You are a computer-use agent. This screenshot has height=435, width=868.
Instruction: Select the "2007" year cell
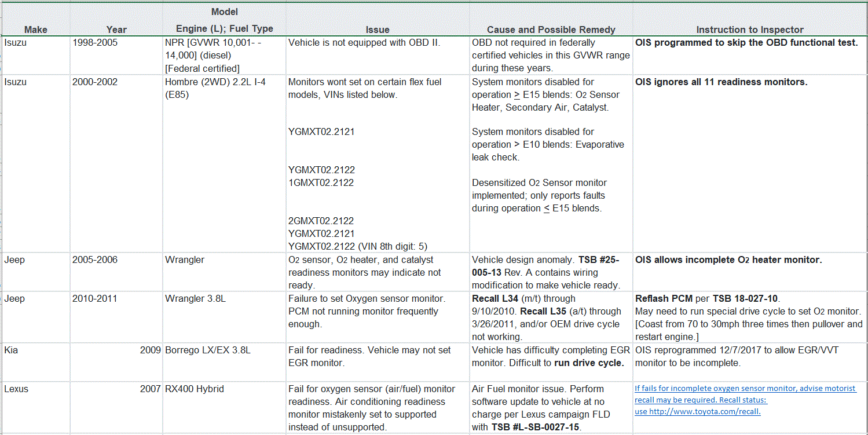click(x=116, y=408)
